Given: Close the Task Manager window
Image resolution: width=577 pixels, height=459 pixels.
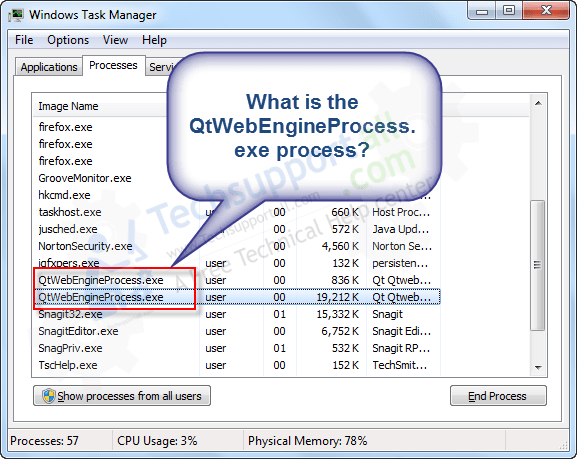Looking at the screenshot, I should (x=546, y=11).
